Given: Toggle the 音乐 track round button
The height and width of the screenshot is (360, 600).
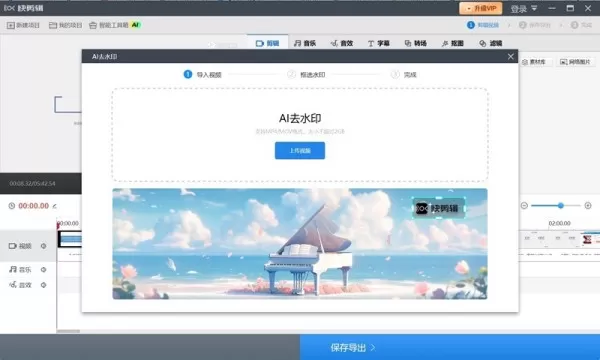Looking at the screenshot, I should 43,270.
